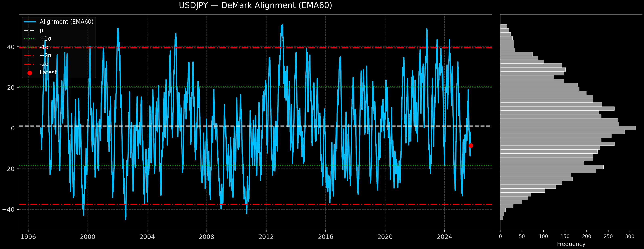Click the 2012 x-axis tick label
Viewport: 644px width, 249px height.
tap(266, 237)
